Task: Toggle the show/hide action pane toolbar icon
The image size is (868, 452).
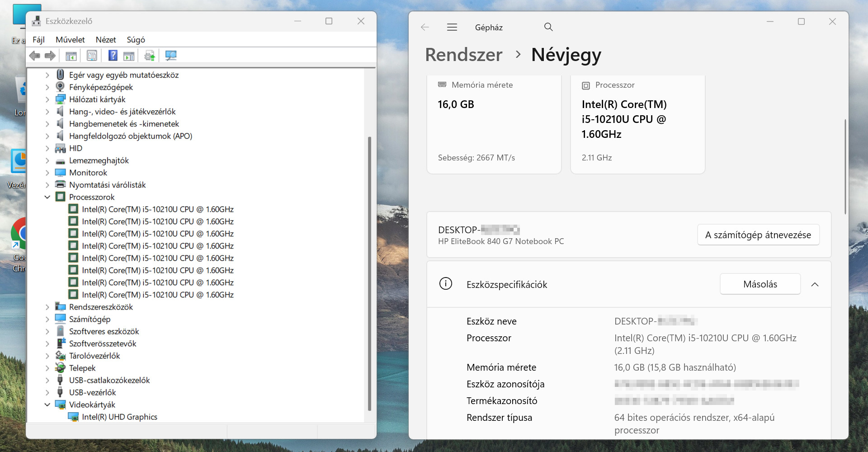Action: 129,56
